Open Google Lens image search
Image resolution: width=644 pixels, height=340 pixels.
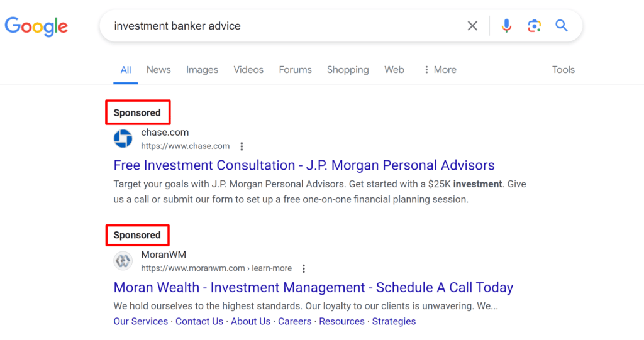(534, 26)
